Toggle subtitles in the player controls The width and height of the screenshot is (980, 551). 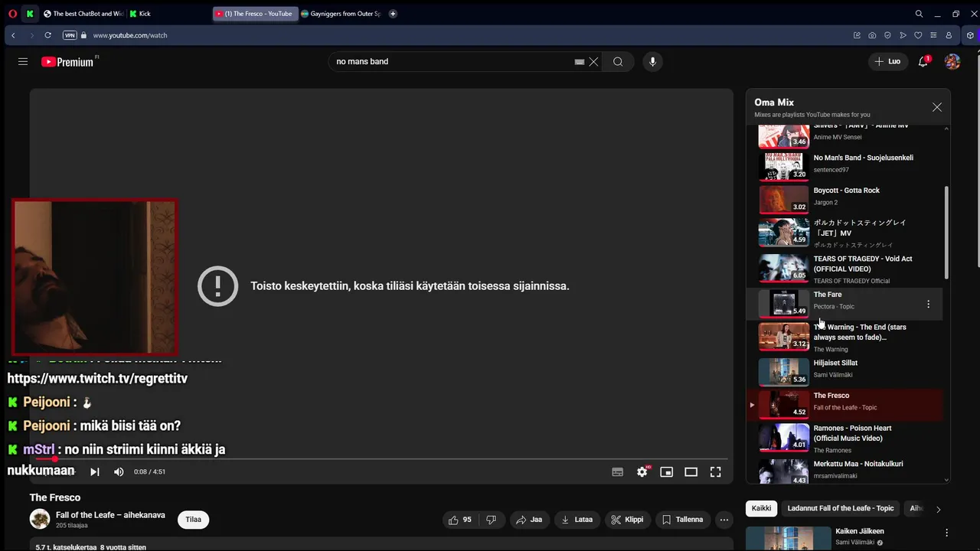[x=618, y=472]
